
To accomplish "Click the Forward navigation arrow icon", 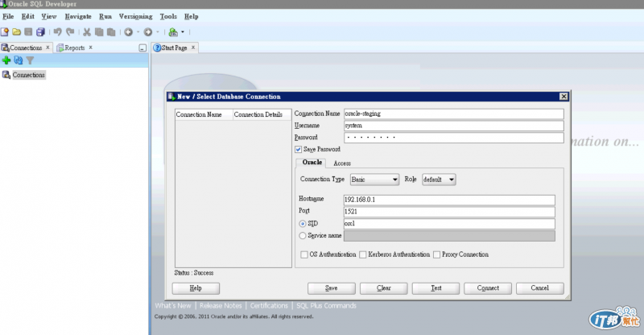I will [148, 32].
